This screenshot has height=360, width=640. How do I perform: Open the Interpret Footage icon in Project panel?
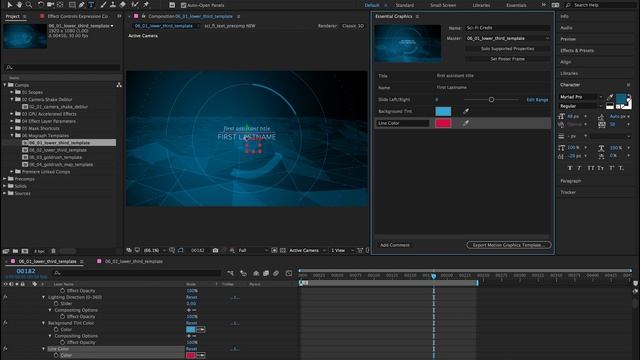[x=6, y=251]
